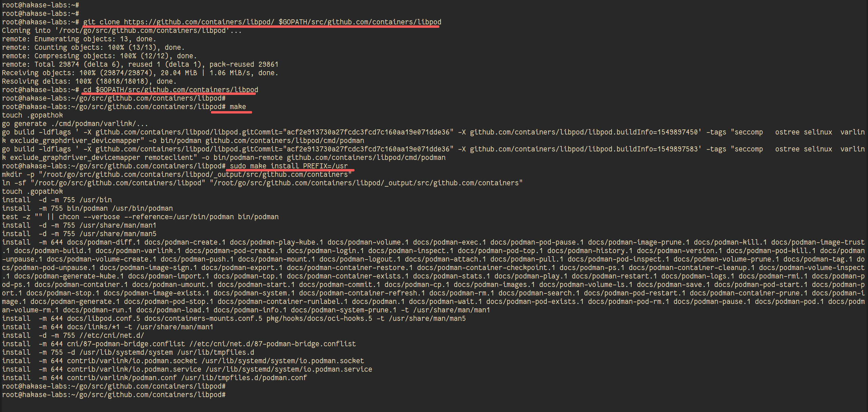Image resolution: width=868 pixels, height=412 pixels.
Task: Click the 'ln -sf' symlink command line
Action: tap(262, 183)
